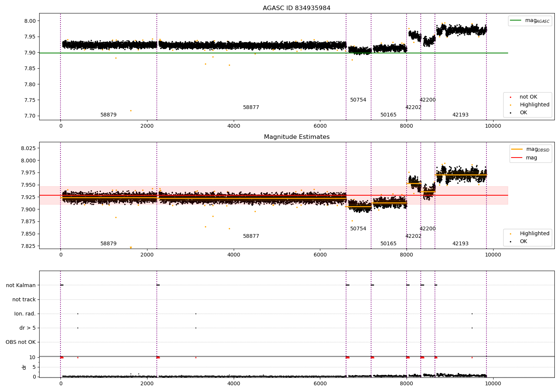
Task: Click the title 'AGASC ID 834935984'
Action: pyautogui.click(x=296, y=8)
